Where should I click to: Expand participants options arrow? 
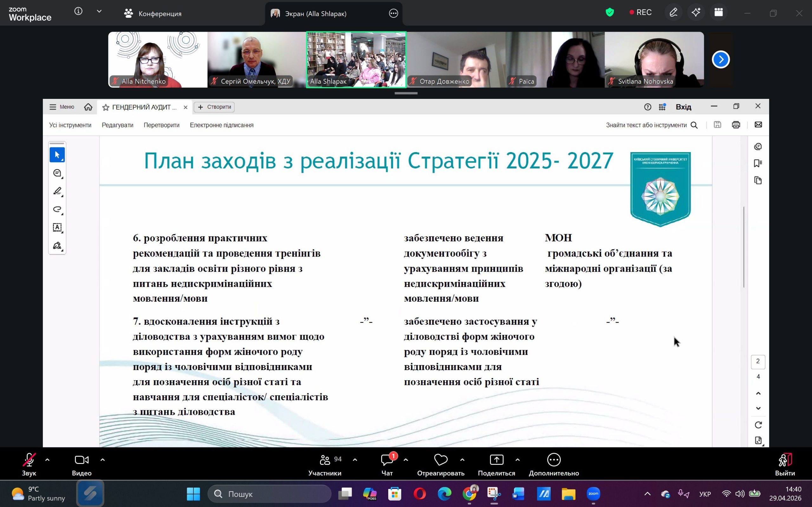click(355, 460)
